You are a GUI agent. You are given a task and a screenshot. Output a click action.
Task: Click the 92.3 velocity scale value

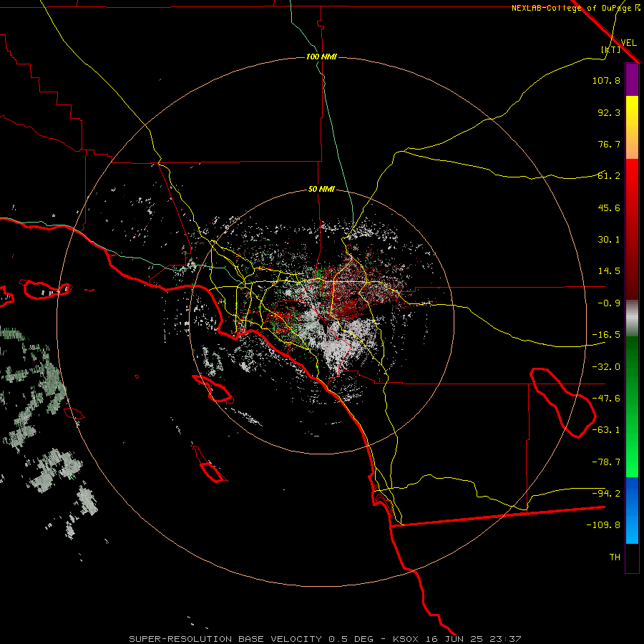point(609,112)
